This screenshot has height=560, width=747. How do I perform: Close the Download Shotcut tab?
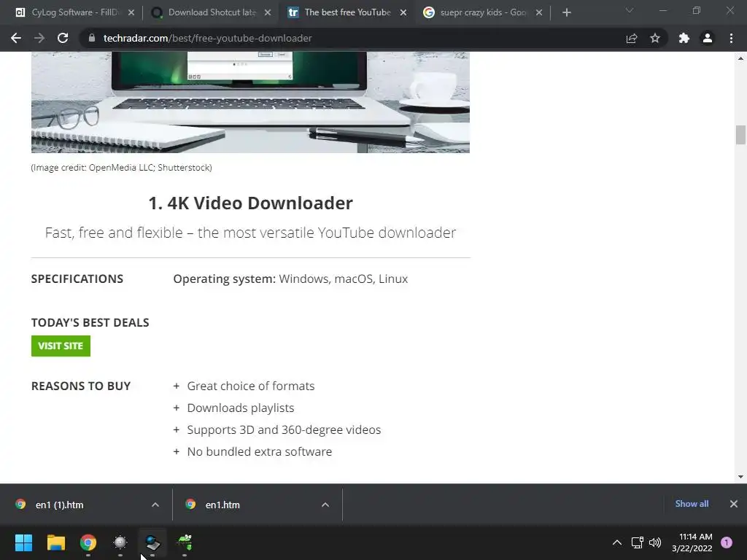pos(268,12)
